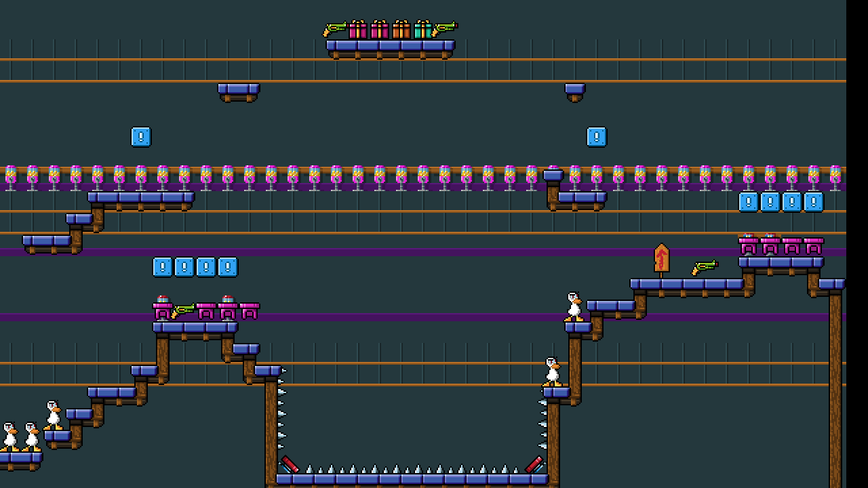
Task: Hit the lone blue exclamation block on the right
Action: click(x=597, y=137)
